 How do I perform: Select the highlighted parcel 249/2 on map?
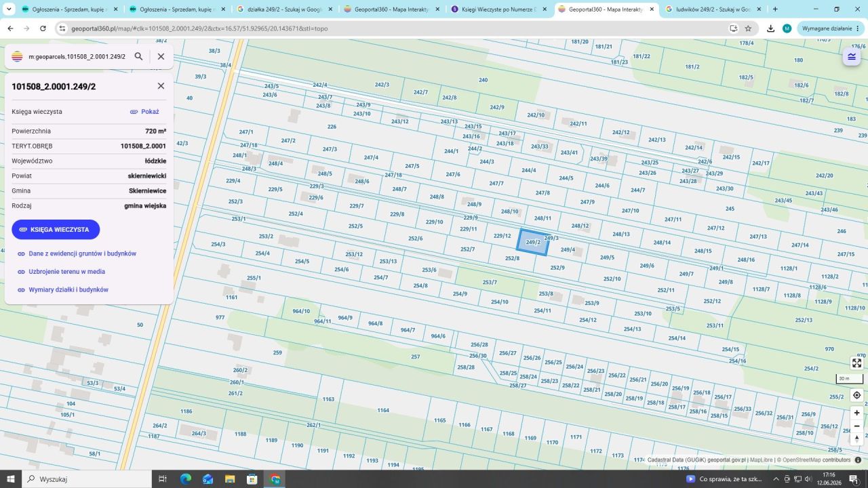coord(533,243)
